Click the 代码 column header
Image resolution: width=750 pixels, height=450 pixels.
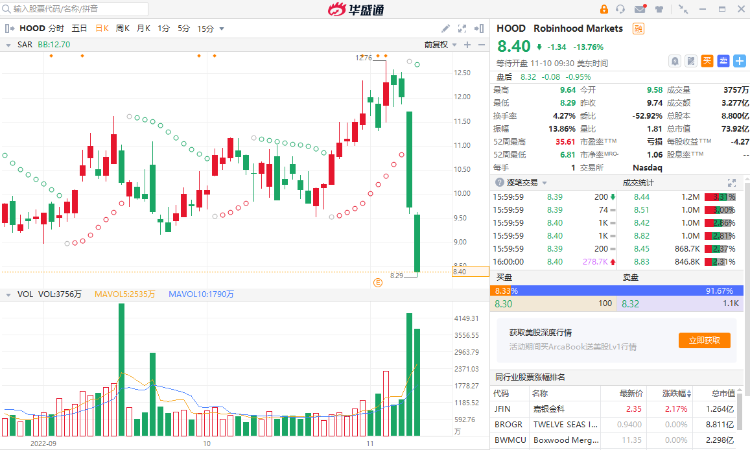point(501,394)
